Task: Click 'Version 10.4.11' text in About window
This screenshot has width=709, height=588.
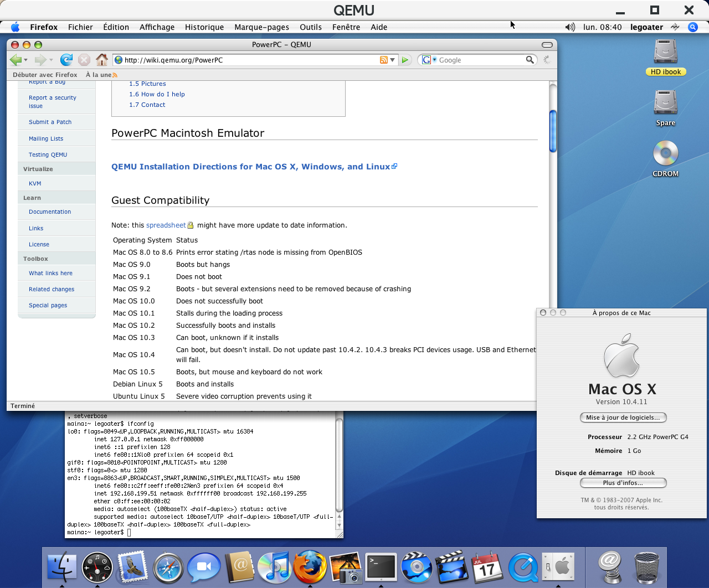Action: pyautogui.click(x=621, y=402)
